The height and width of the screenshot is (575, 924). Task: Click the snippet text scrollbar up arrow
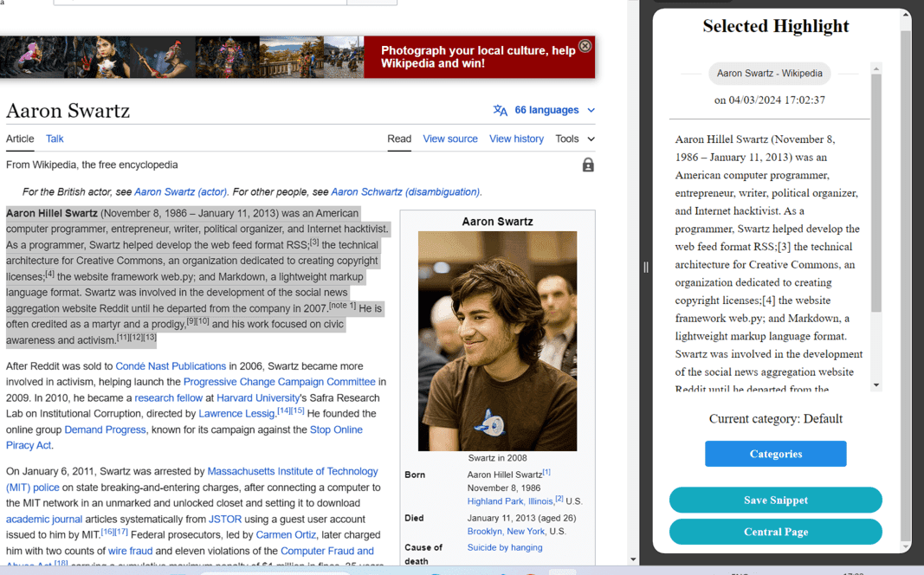[876, 69]
